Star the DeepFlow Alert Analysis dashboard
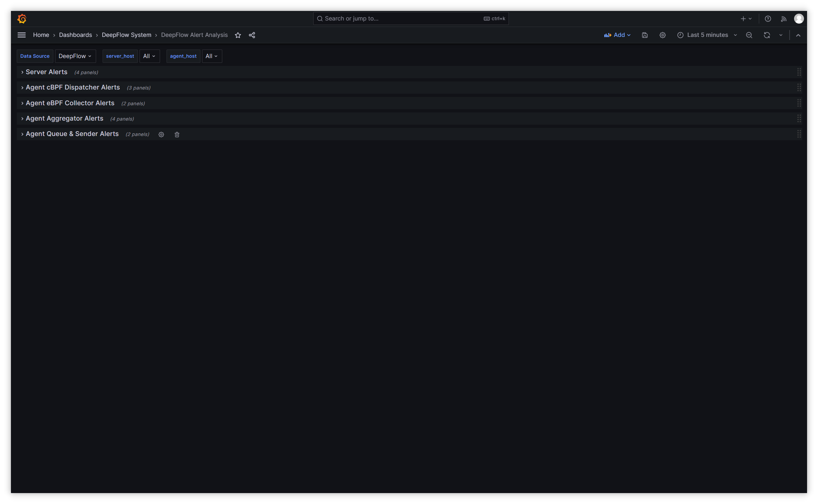 click(238, 35)
